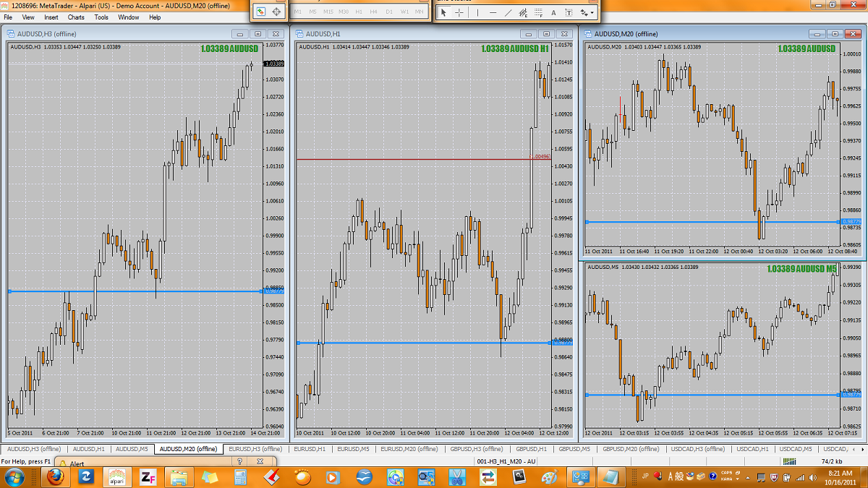Switch to M1 timeframe button

pyautogui.click(x=299, y=12)
